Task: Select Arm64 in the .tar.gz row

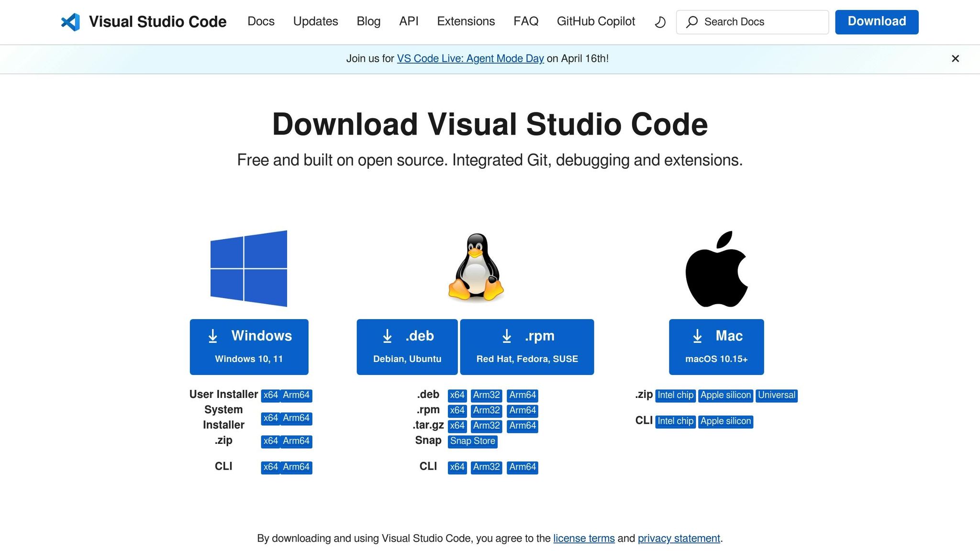Action: pyautogui.click(x=523, y=426)
